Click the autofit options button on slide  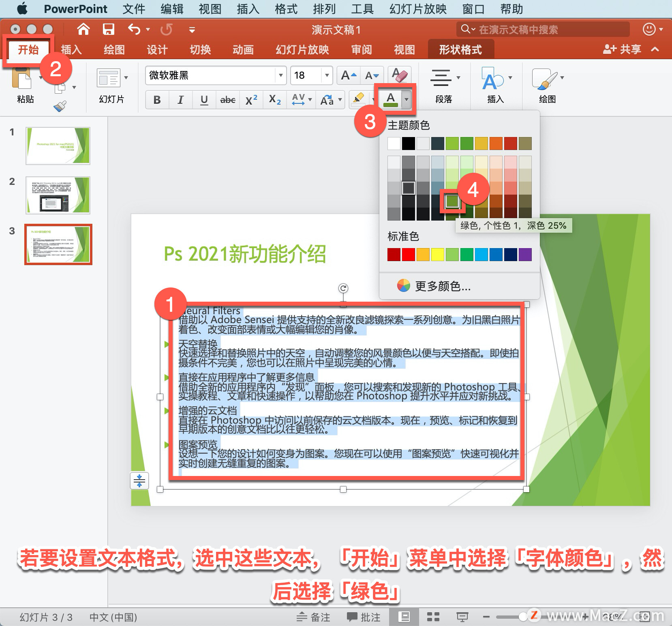click(139, 481)
